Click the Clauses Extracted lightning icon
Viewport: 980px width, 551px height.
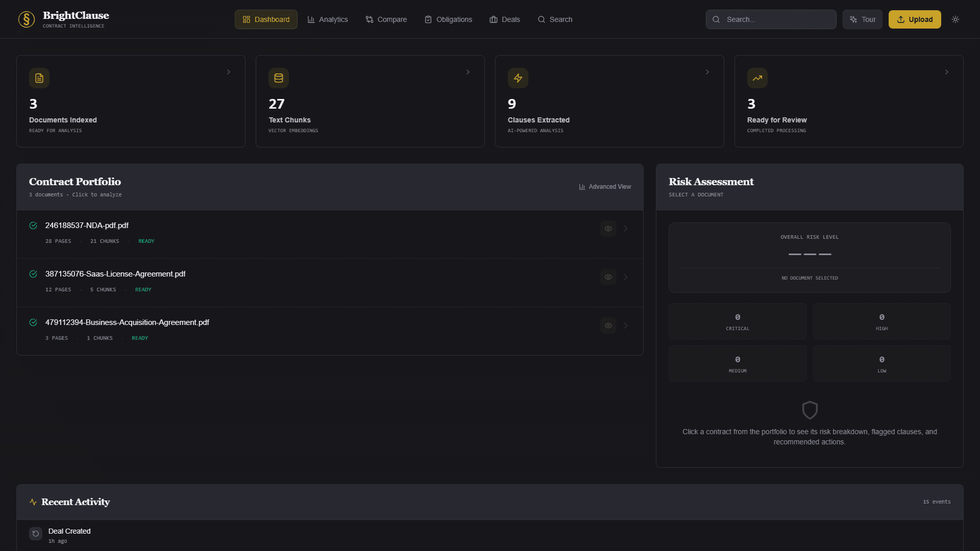[518, 78]
